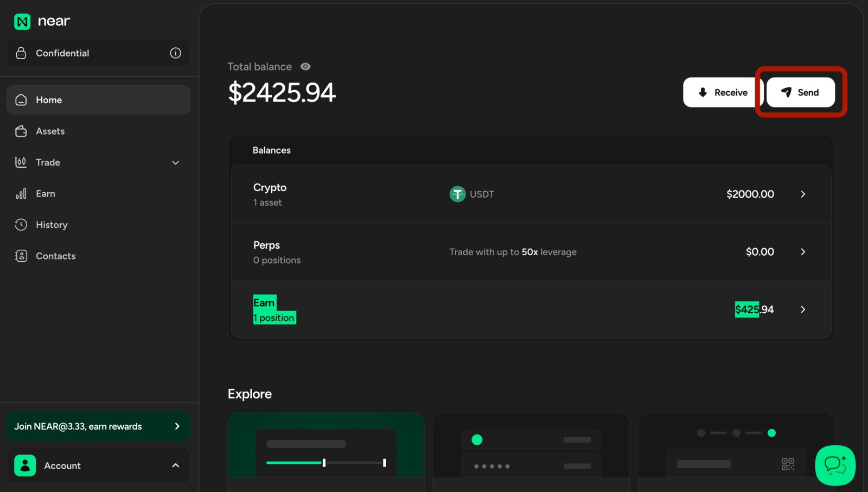Open Earn in sidebar menu

(x=98, y=193)
